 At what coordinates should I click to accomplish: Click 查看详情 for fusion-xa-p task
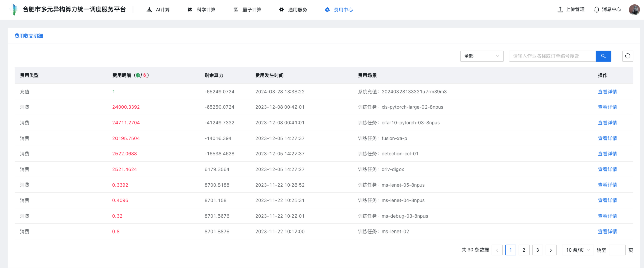pyautogui.click(x=607, y=138)
